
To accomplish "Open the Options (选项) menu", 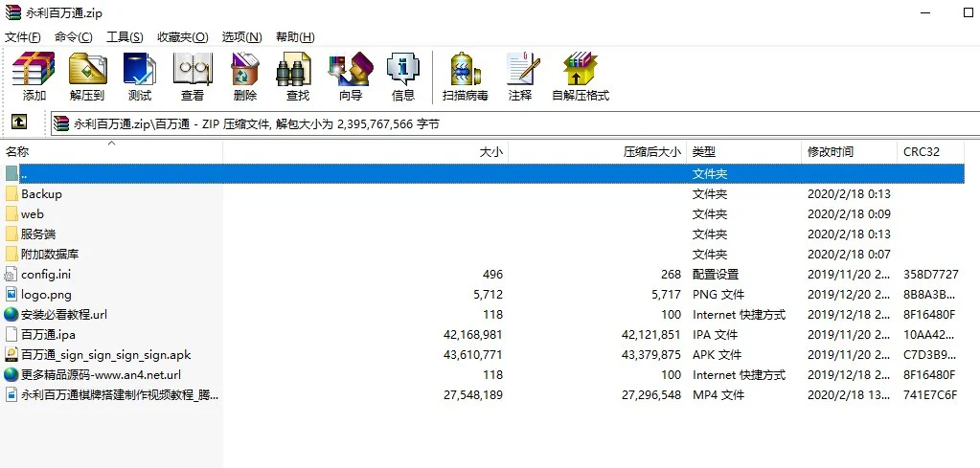I will point(241,37).
